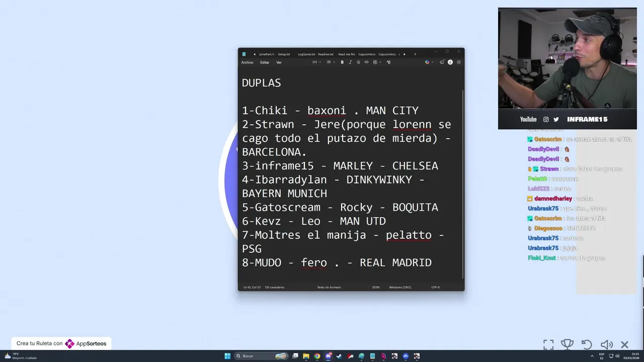Image resolution: width=644 pixels, height=362 pixels.
Task: Click the Notepad vertical scrollbar
Action: point(463,185)
